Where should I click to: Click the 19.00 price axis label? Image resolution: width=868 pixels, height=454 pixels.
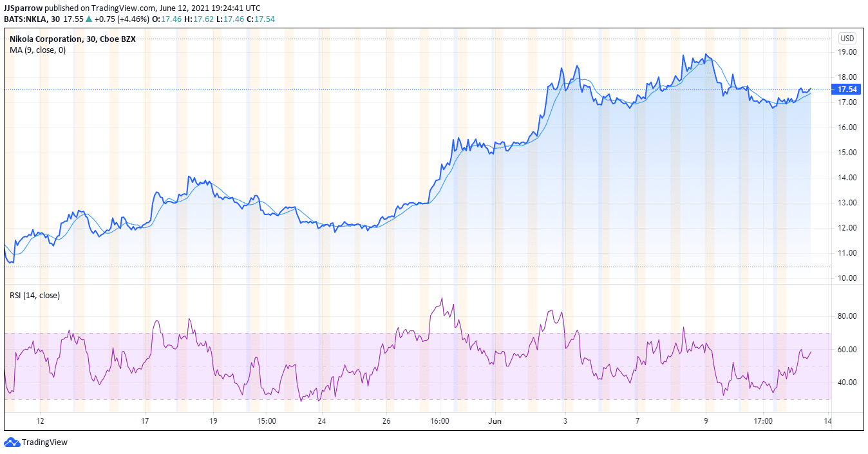pos(847,52)
